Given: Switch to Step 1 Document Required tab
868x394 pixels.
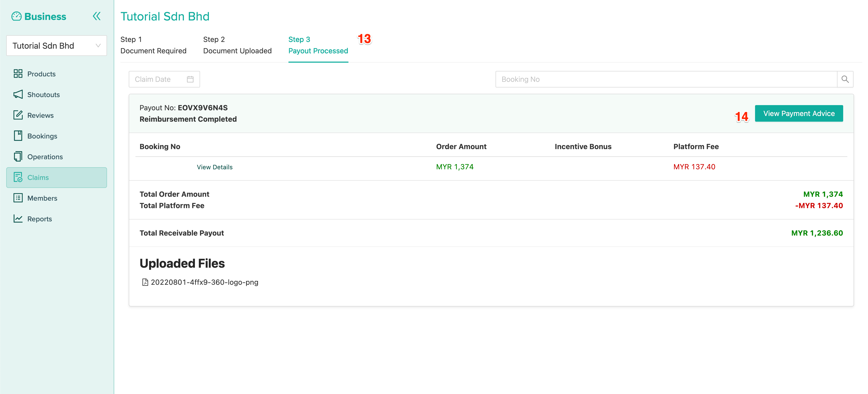Looking at the screenshot, I should pyautogui.click(x=153, y=45).
